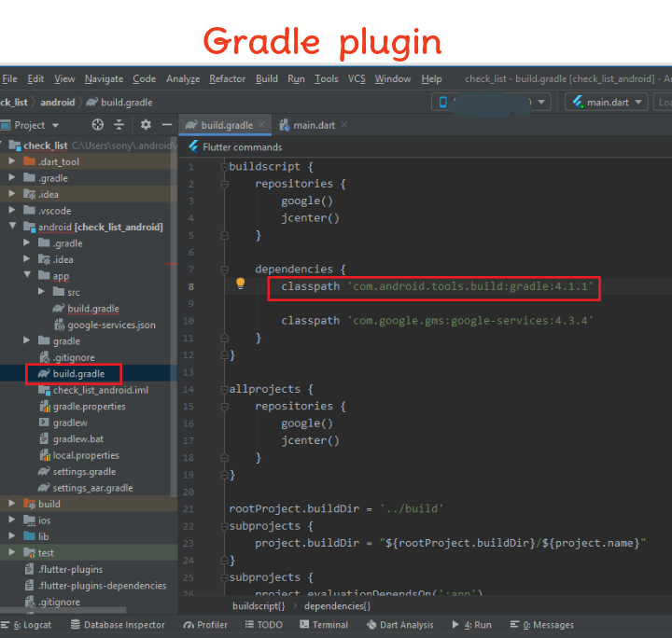Click android in breadcrumb path
The height and width of the screenshot is (638, 672).
click(x=58, y=103)
